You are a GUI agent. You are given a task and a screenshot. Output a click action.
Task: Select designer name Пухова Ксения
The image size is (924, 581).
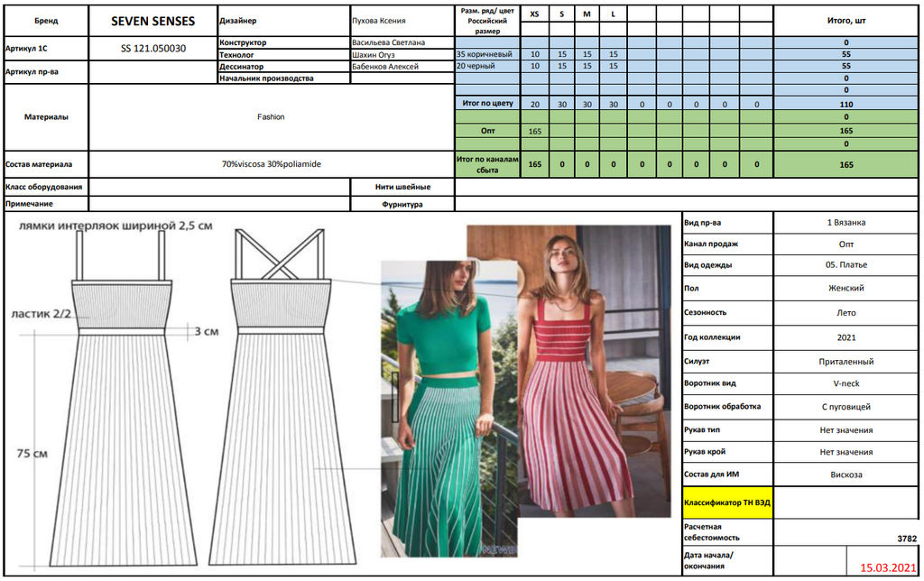[402, 21]
